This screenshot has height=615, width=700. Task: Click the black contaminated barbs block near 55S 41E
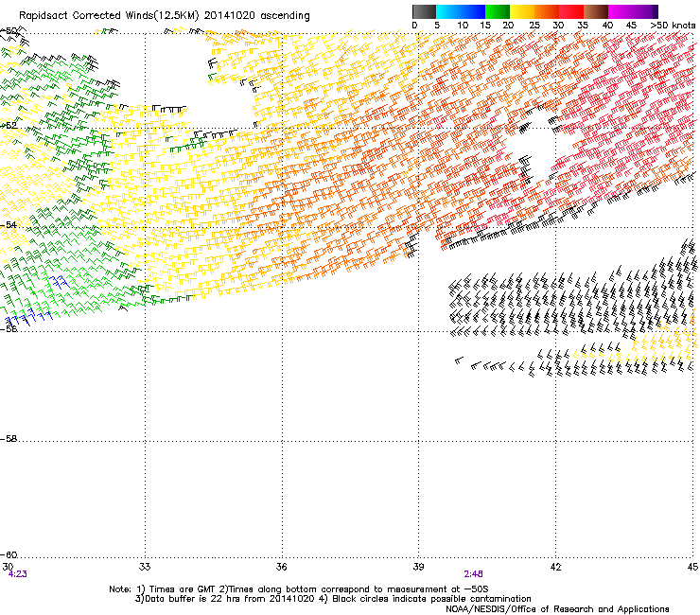tap(571, 304)
